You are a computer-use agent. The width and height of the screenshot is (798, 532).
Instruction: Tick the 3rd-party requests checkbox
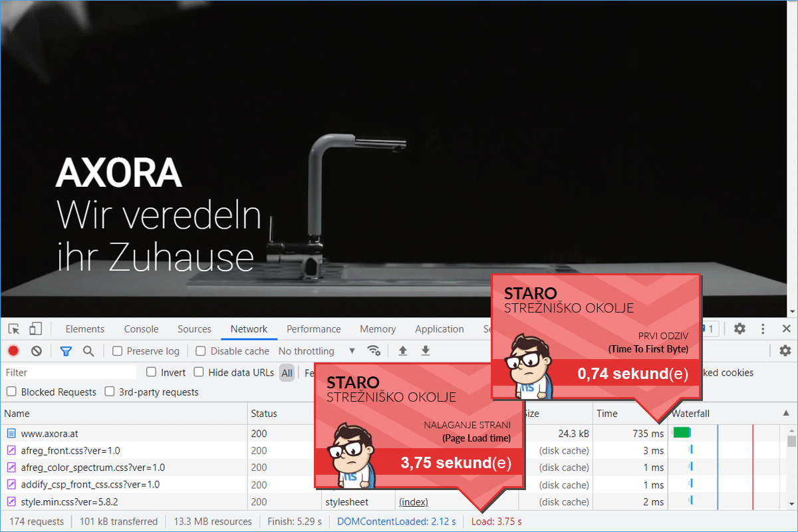110,392
